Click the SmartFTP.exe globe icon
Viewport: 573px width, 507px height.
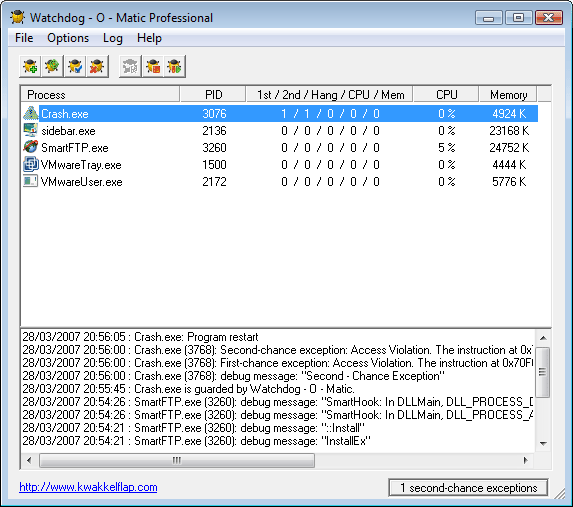[30, 147]
